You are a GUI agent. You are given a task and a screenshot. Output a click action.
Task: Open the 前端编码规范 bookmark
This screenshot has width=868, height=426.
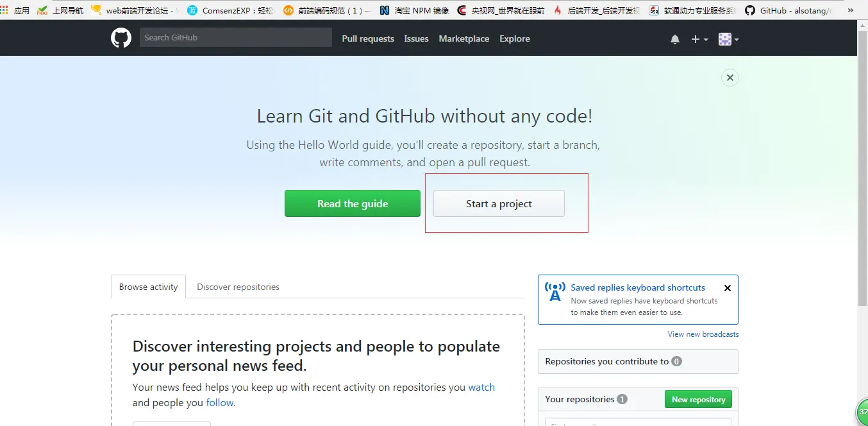point(327,10)
